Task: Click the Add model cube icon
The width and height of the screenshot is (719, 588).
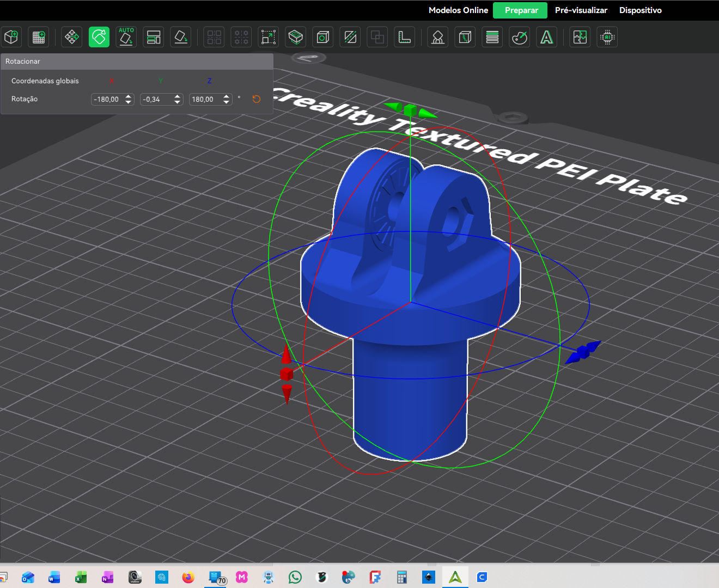Action: tap(11, 37)
